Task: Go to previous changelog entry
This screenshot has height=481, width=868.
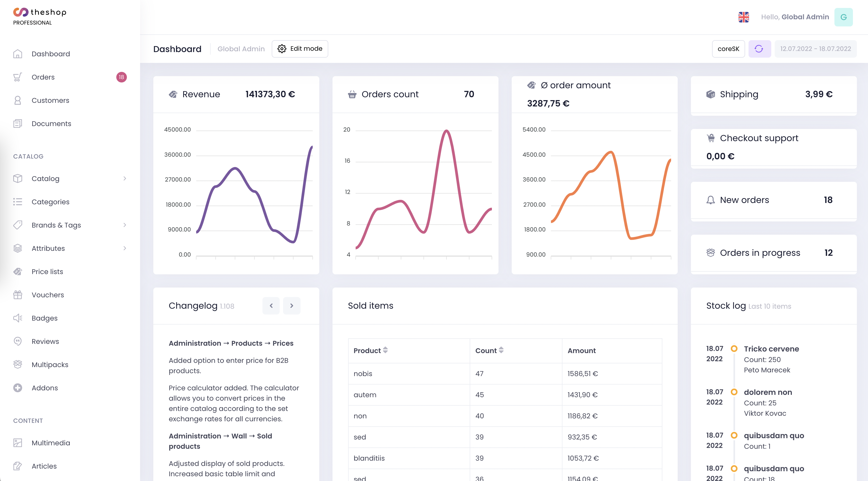Action: coord(271,306)
